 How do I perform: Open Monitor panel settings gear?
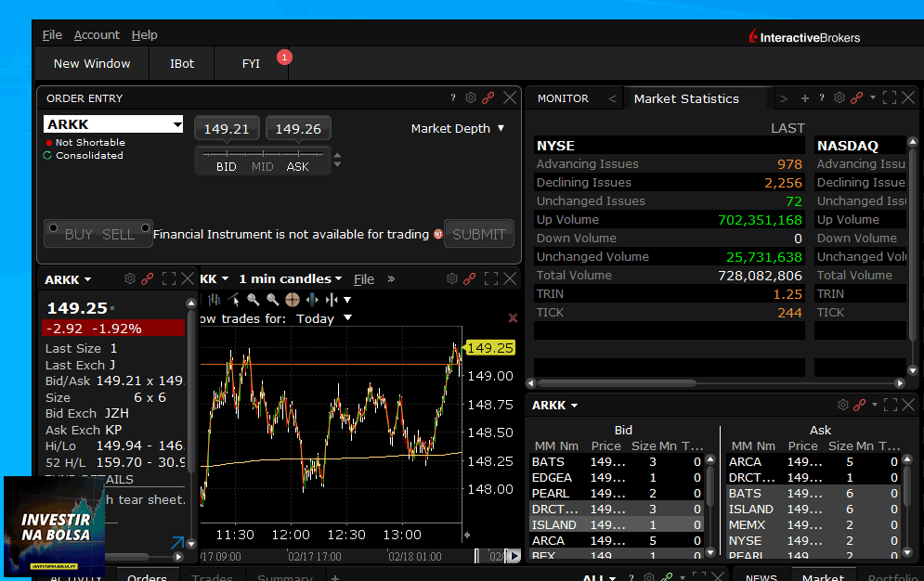pos(839,97)
